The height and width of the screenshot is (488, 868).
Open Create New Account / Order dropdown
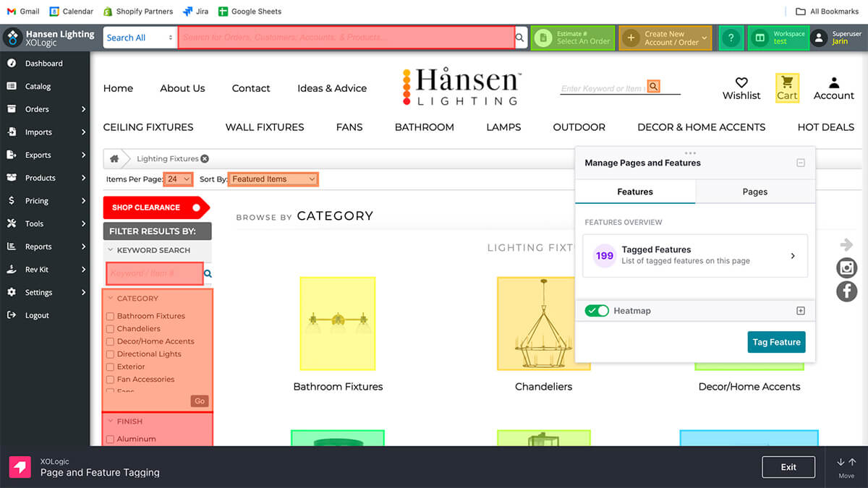point(665,38)
